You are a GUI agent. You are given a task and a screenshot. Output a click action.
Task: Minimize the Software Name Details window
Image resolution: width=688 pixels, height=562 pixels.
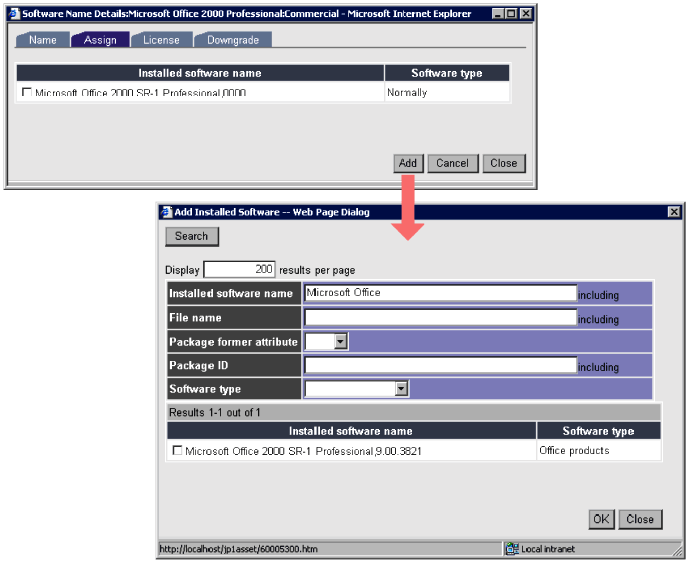498,14
